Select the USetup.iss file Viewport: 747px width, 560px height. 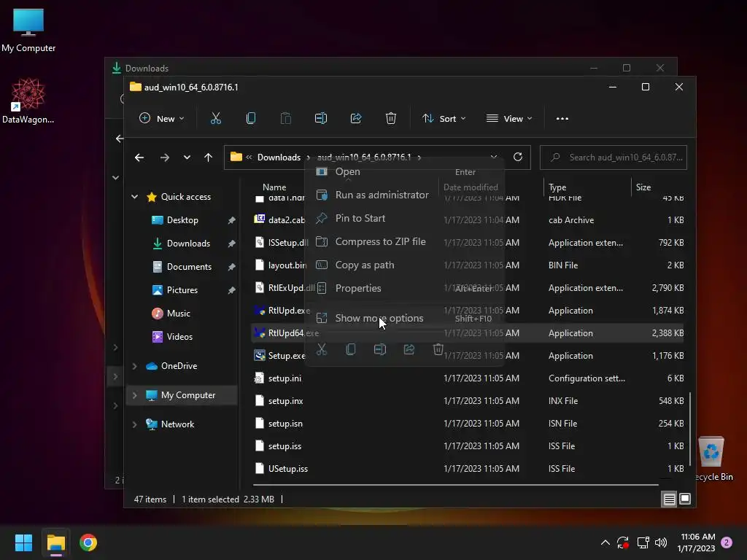coord(467,469)
